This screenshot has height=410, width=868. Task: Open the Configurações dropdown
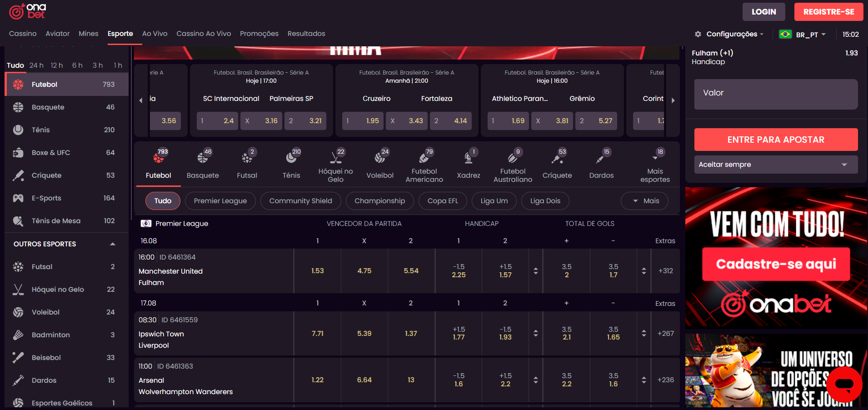coord(729,34)
